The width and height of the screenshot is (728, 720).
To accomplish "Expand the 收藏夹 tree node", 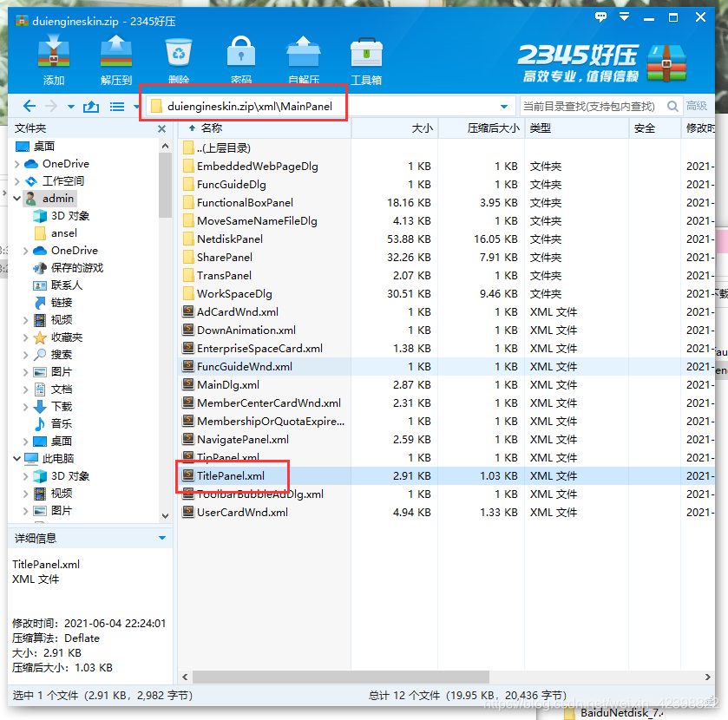I will coord(25,337).
